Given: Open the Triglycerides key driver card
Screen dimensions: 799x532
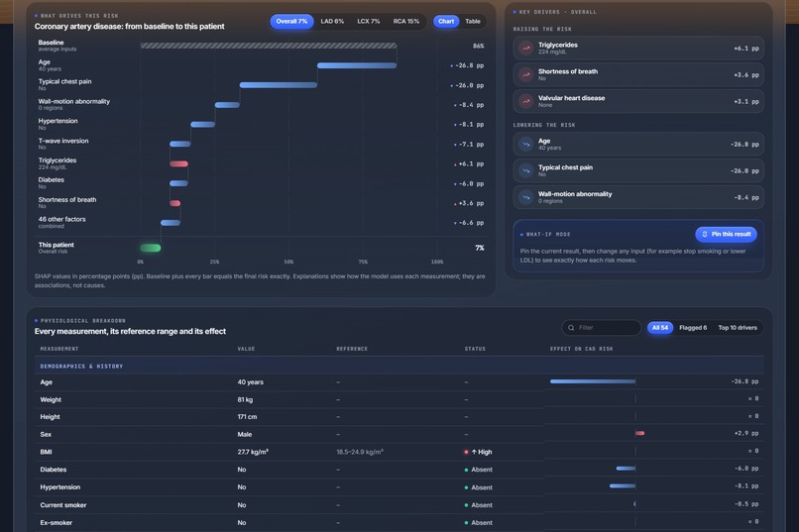Looking at the screenshot, I should coord(638,49).
